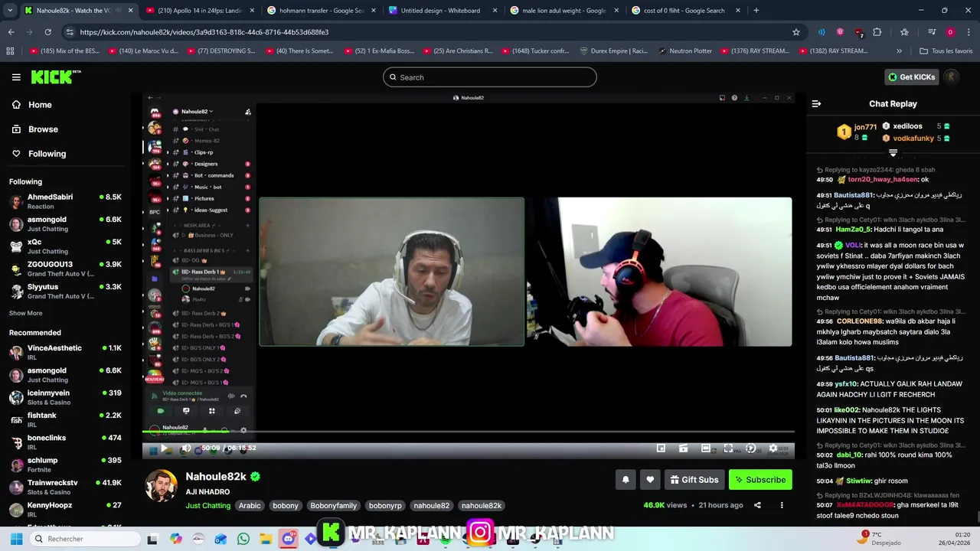Open Tous les favoris folder
980x551 pixels.
click(x=946, y=51)
